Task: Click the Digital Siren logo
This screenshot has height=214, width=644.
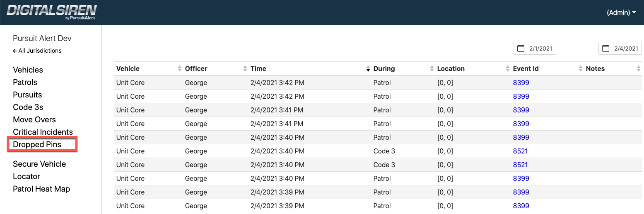Action: 52,12
